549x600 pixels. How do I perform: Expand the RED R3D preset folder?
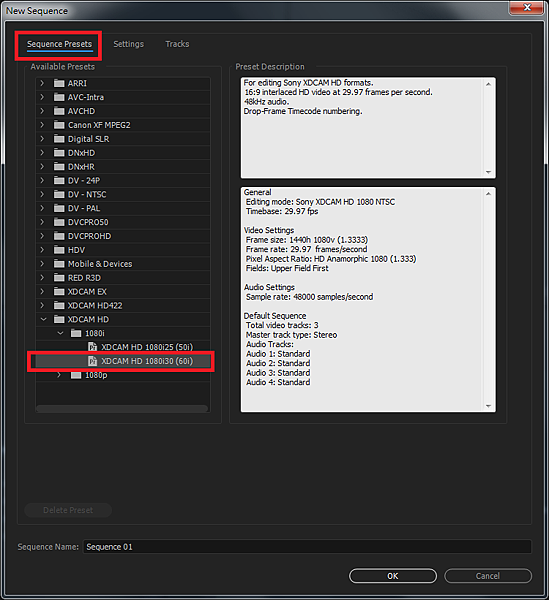click(x=42, y=277)
